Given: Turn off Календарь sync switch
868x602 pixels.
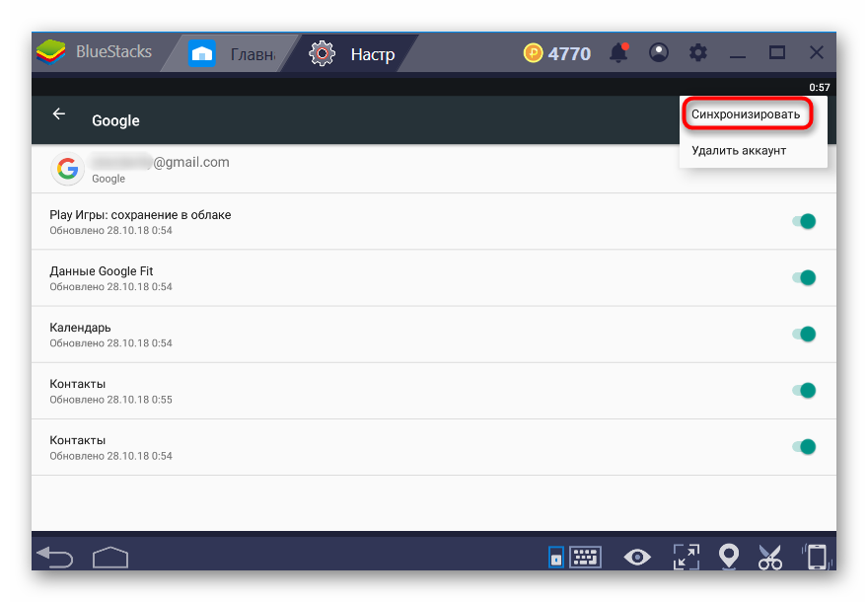Looking at the screenshot, I should click(x=805, y=334).
